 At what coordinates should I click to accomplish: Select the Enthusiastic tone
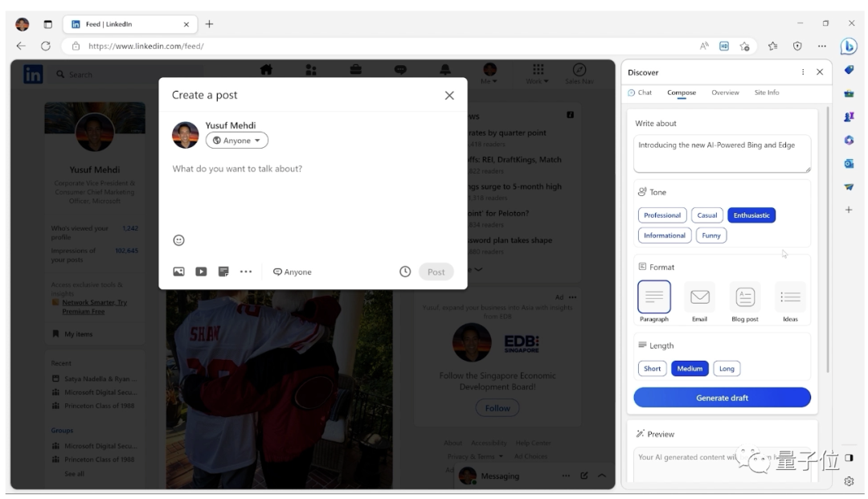click(751, 215)
